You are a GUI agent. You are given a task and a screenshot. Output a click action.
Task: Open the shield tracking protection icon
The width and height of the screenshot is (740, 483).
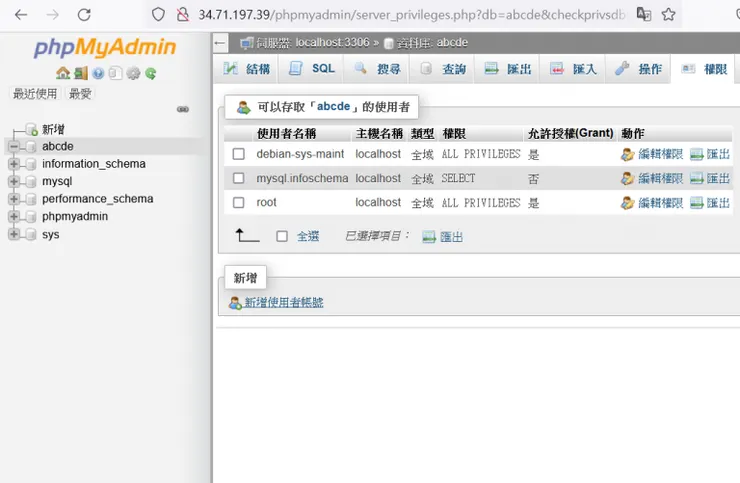158,15
